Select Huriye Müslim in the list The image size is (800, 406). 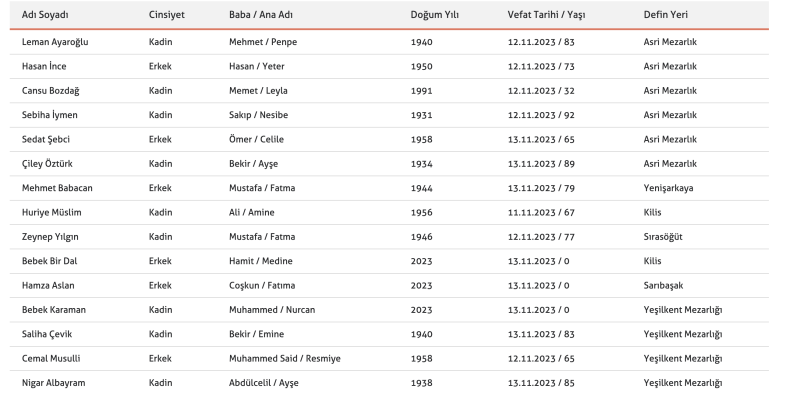point(52,212)
